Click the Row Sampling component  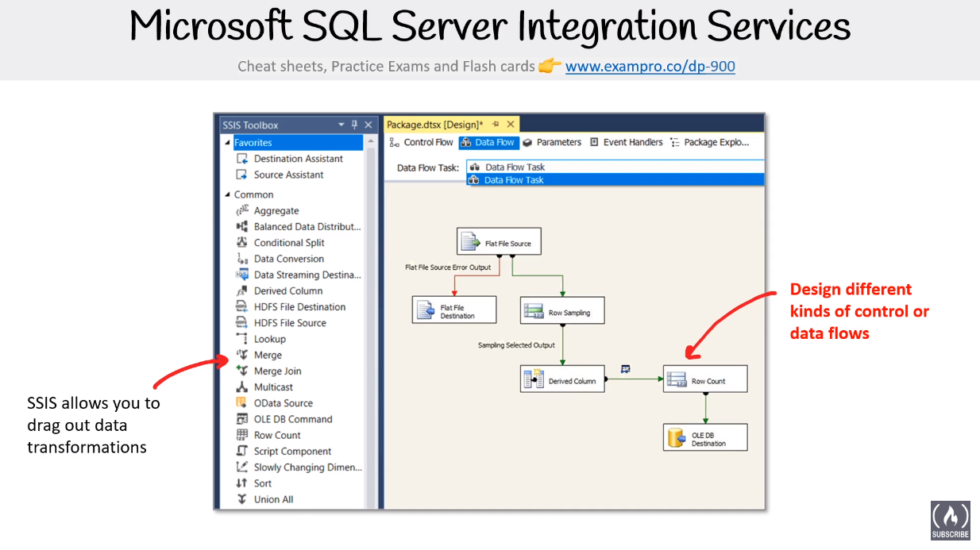562,311
